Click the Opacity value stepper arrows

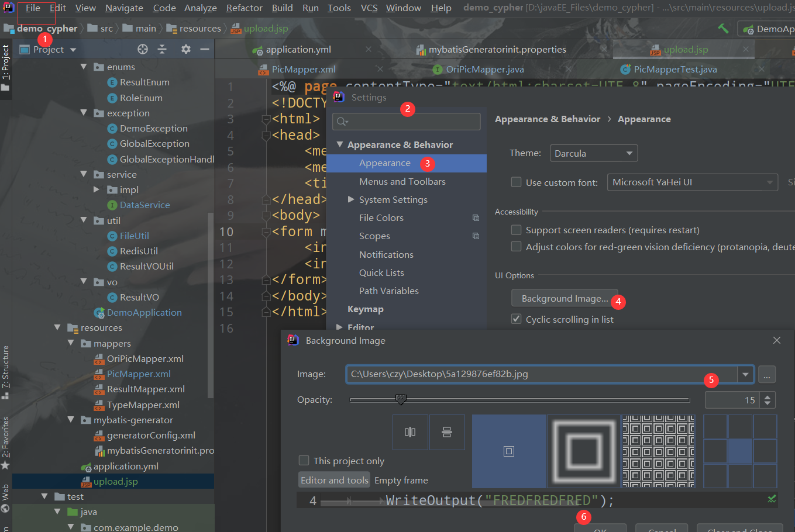[768, 400]
